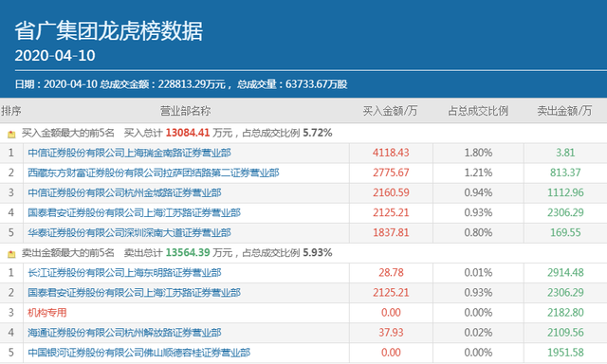Click the 5.93% sell proportion value

click(x=318, y=252)
